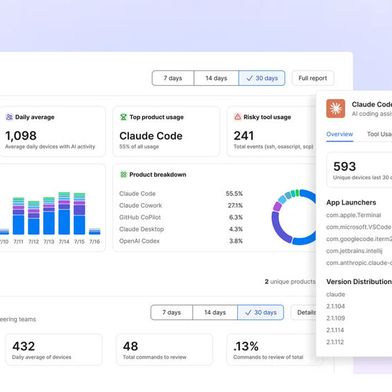This screenshot has width=392, height=392.
Task: Click the App Launchers heading
Action: (351, 202)
